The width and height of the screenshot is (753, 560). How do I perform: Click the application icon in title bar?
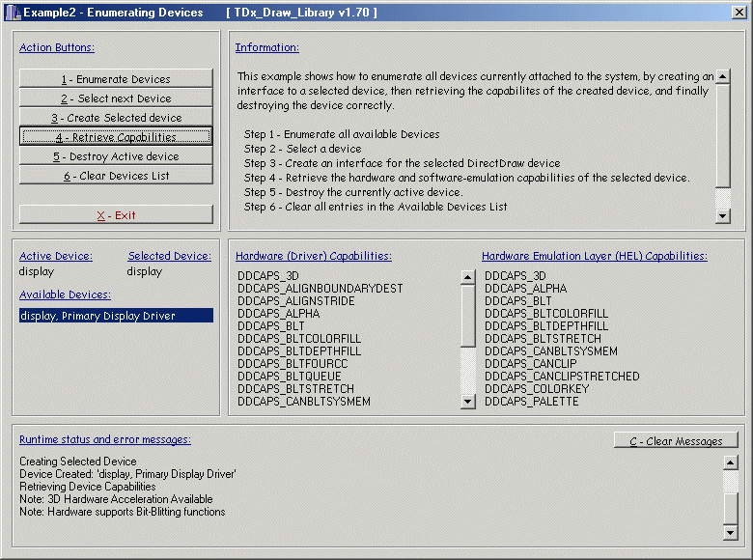click(13, 13)
